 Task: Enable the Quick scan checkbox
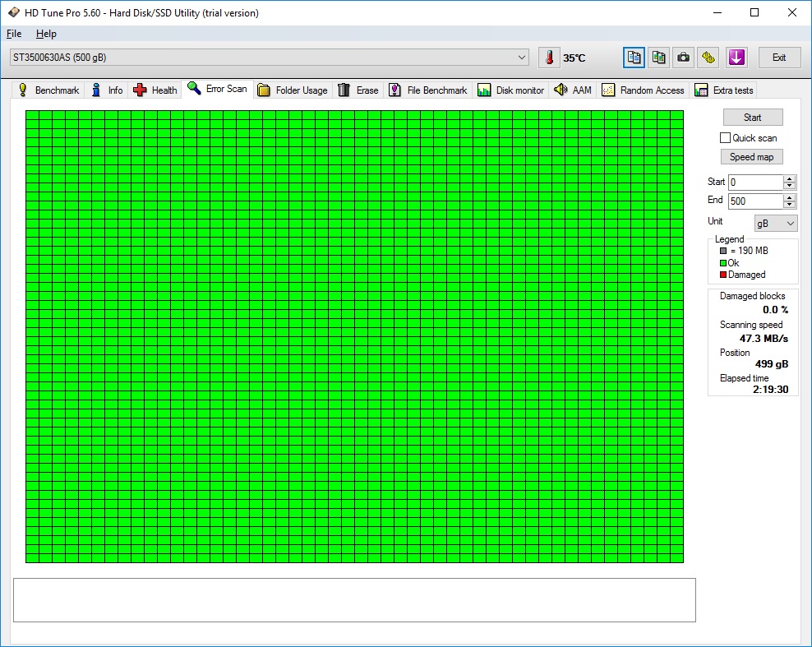[725, 138]
